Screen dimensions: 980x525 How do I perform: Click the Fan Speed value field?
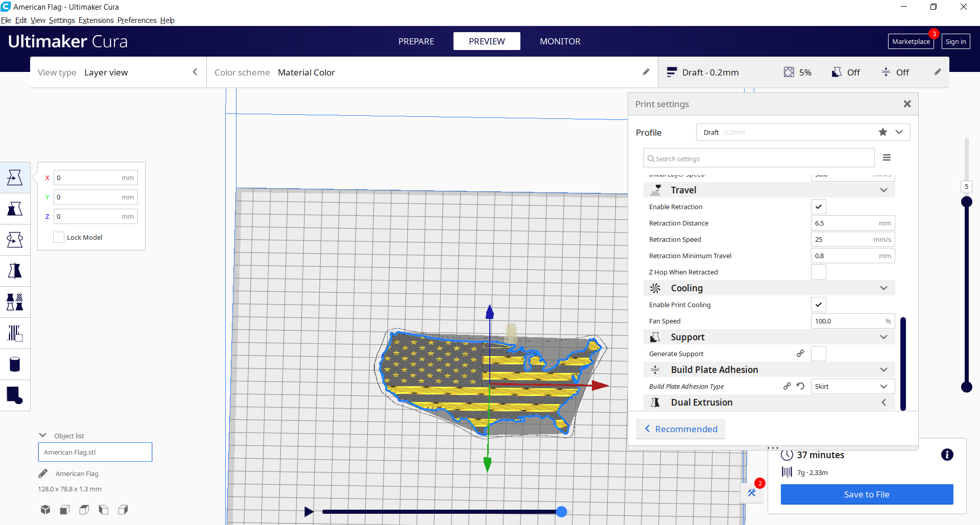853,321
